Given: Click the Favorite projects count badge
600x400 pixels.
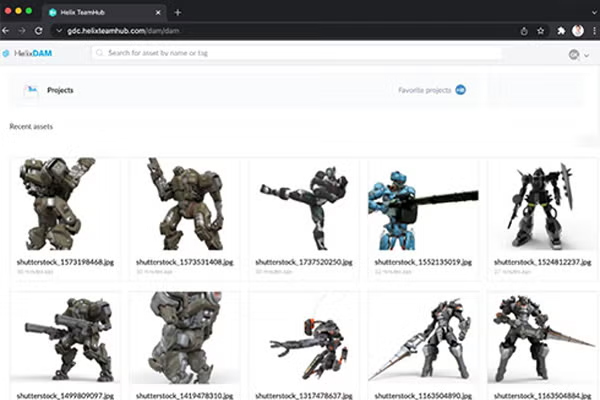Looking at the screenshot, I should click(x=461, y=90).
